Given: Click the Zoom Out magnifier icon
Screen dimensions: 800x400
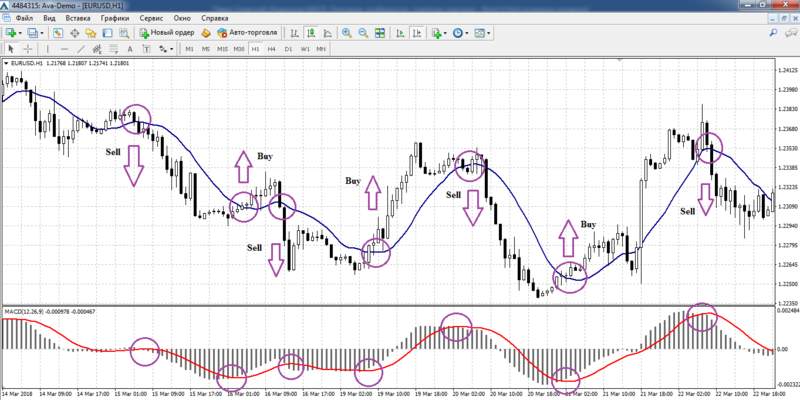Looking at the screenshot, I should coord(363,33).
